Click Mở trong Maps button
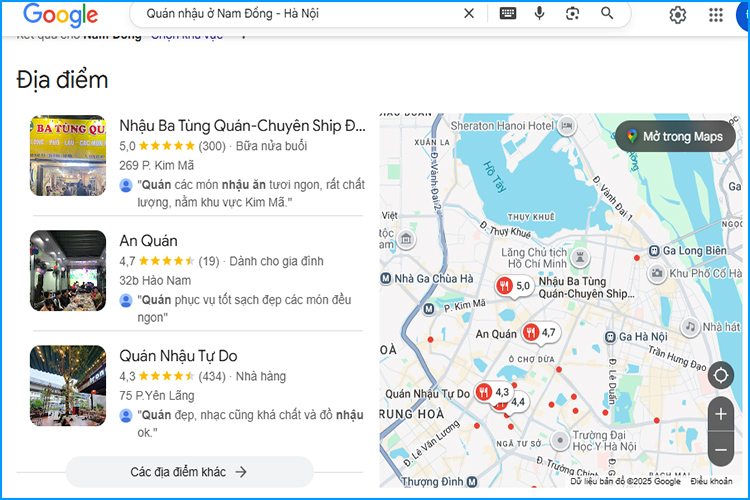Image resolution: width=750 pixels, height=500 pixels. (x=675, y=136)
